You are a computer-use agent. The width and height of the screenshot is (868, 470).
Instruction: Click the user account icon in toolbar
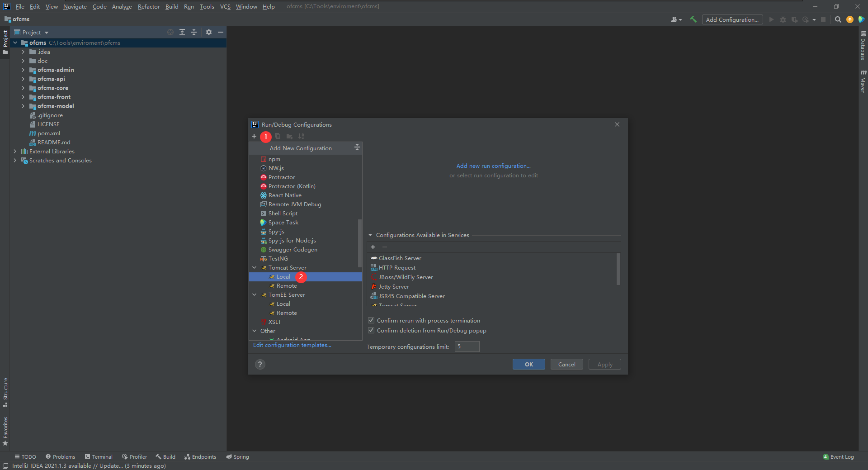676,19
